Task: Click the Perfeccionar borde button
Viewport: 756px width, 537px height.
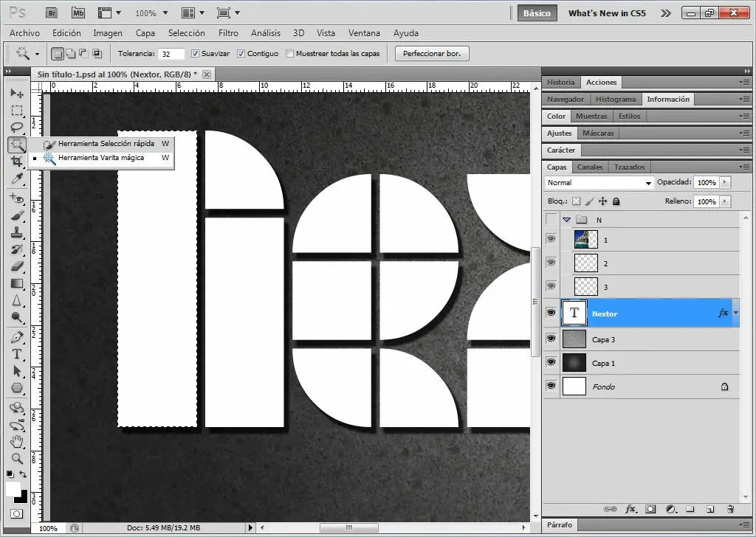Action: (x=432, y=54)
